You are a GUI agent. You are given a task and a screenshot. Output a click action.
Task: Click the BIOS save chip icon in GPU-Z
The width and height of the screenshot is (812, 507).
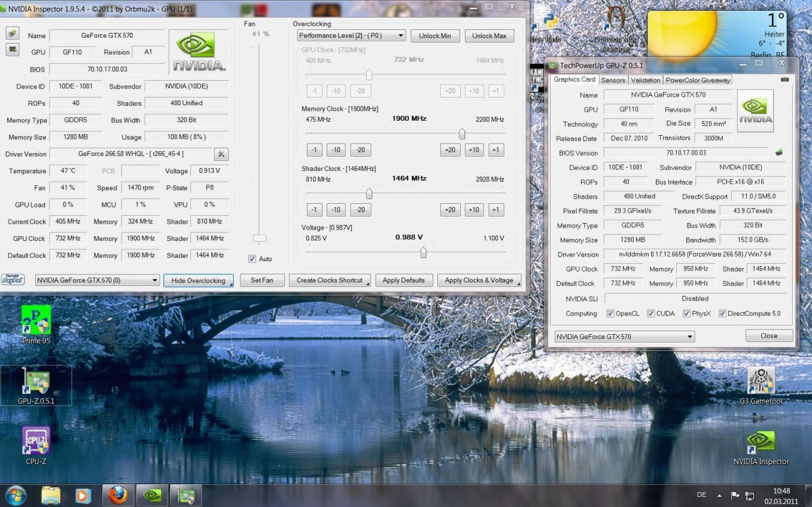tap(779, 152)
